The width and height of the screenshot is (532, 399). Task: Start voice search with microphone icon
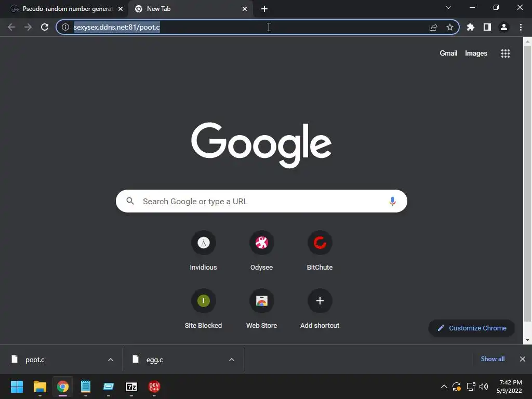[392, 201]
